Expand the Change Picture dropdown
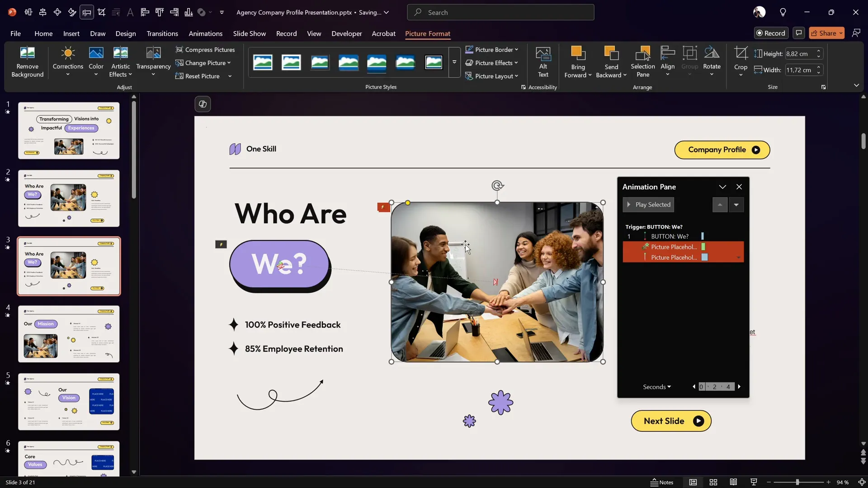This screenshot has height=488, width=868. 230,63
